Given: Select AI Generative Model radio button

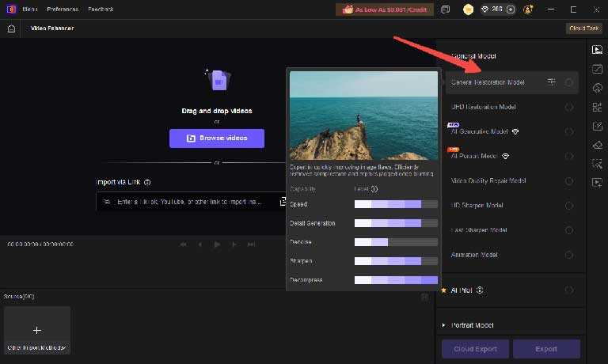Looking at the screenshot, I should coord(569,132).
